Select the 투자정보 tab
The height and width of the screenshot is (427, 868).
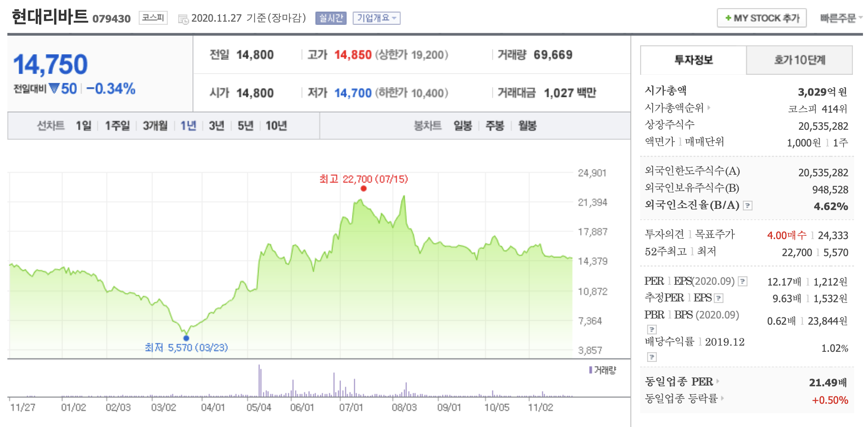pyautogui.click(x=693, y=60)
